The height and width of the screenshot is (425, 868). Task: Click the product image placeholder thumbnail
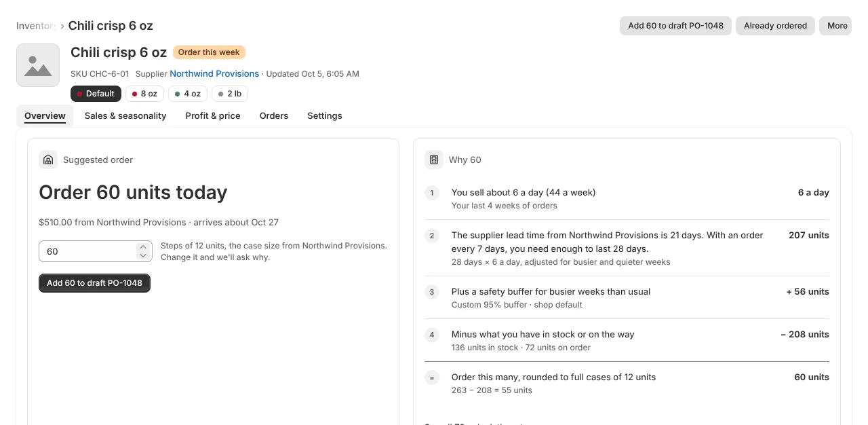coord(38,65)
